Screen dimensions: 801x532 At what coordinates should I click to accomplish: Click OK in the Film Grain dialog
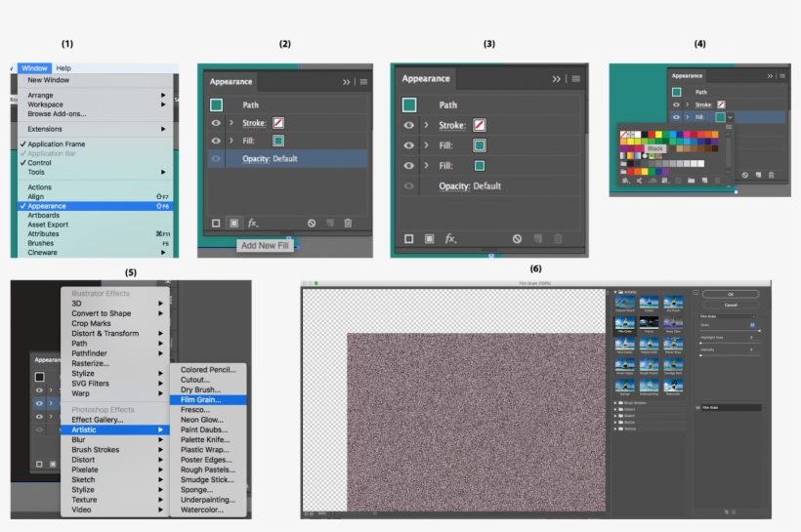731,294
